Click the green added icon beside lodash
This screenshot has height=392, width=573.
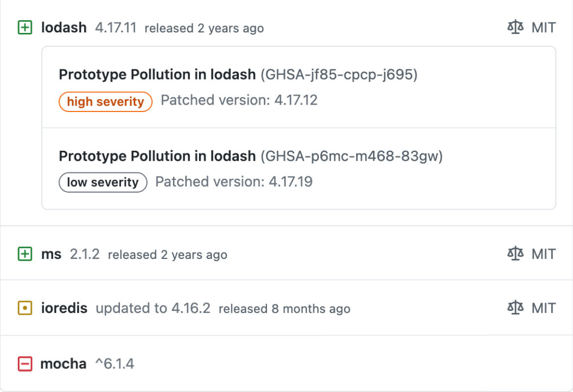pyautogui.click(x=25, y=28)
